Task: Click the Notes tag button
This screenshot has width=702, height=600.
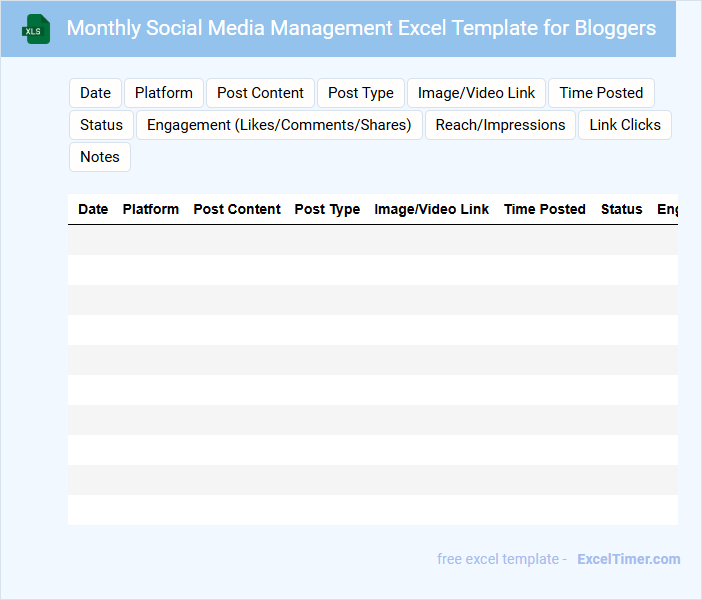Action: 100,157
